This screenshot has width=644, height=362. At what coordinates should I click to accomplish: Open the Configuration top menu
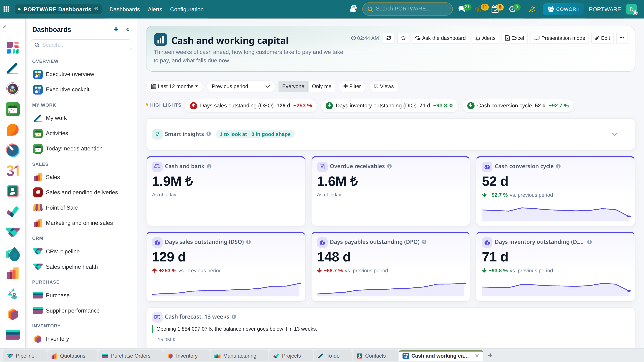click(x=187, y=9)
